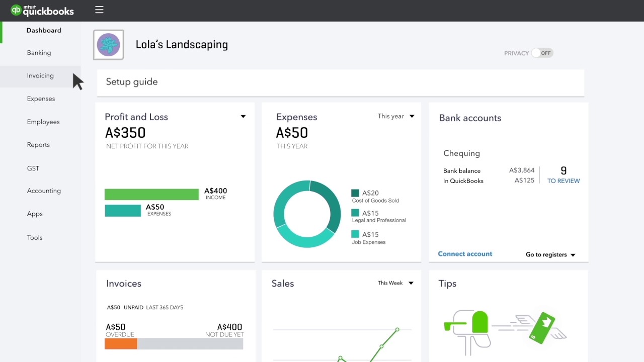
Task: Open Tools from the sidebar
Action: (35, 237)
